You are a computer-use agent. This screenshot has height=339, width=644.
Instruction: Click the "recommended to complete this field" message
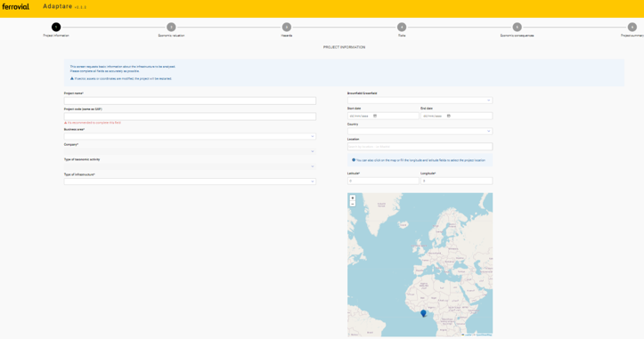[94, 123]
